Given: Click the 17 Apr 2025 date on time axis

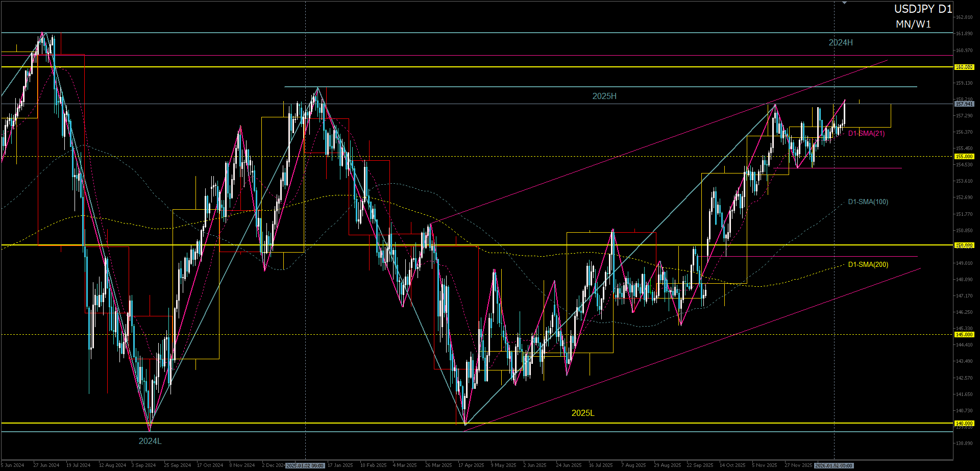Looking at the screenshot, I should (471, 465).
